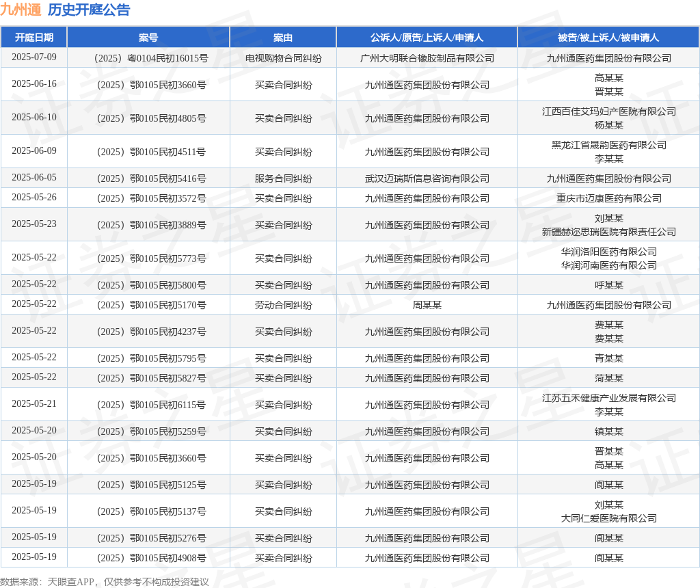Click 广州大明联合橡胶制品有限公司 cell

tap(427, 59)
